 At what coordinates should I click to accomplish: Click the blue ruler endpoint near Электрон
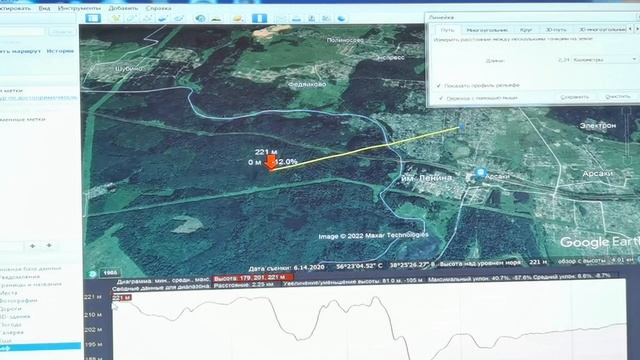click(x=462, y=127)
